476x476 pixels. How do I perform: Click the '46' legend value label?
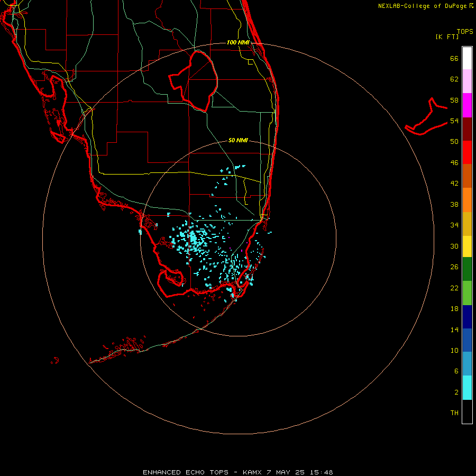(454, 163)
